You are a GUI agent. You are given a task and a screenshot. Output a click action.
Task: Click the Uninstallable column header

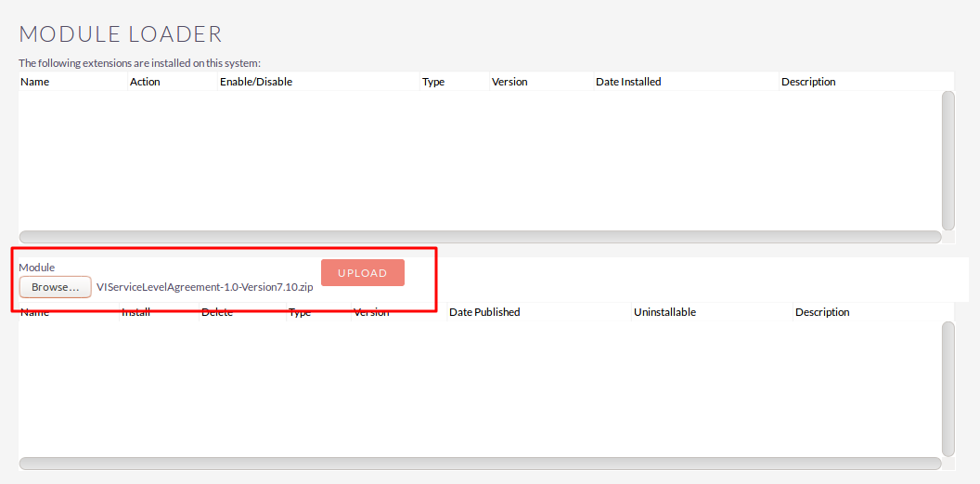click(x=664, y=311)
